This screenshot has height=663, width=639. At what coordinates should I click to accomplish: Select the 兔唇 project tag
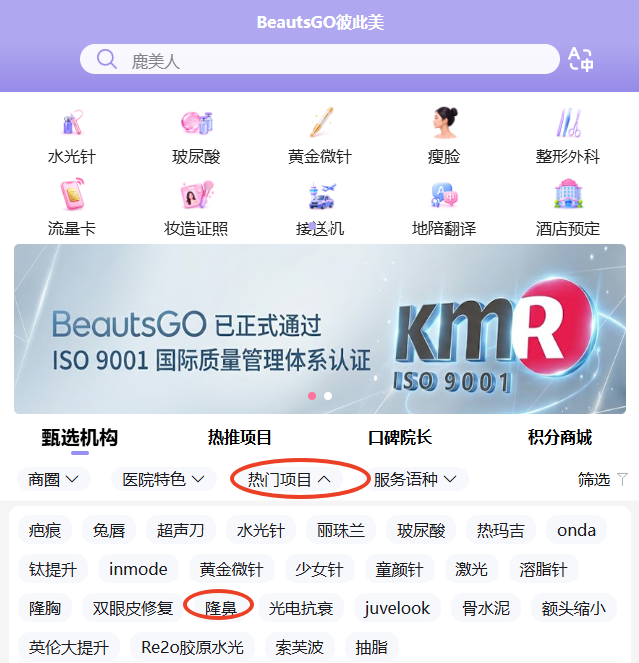[109, 530]
